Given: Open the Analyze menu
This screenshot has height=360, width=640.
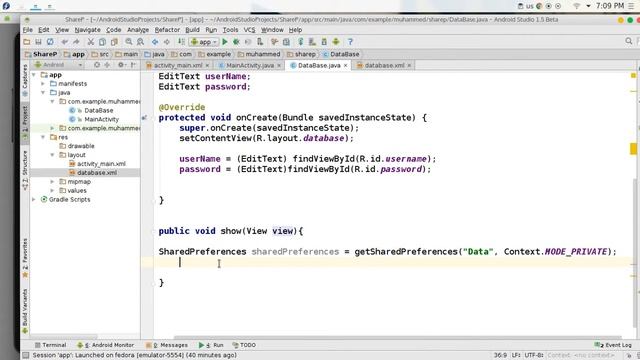Looking at the screenshot, I should [x=138, y=30].
